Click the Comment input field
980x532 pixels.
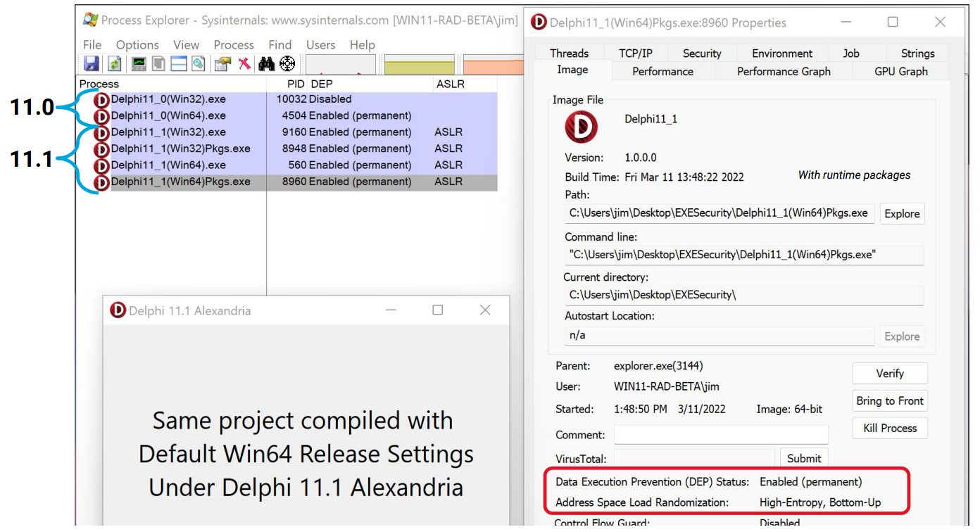(721, 435)
